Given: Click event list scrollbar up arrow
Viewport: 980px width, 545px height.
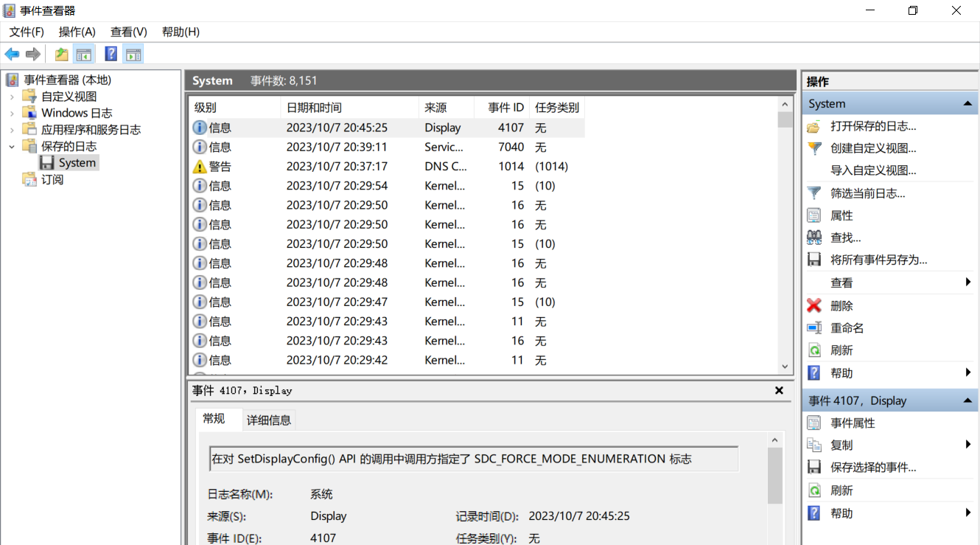Looking at the screenshot, I should tap(785, 105).
